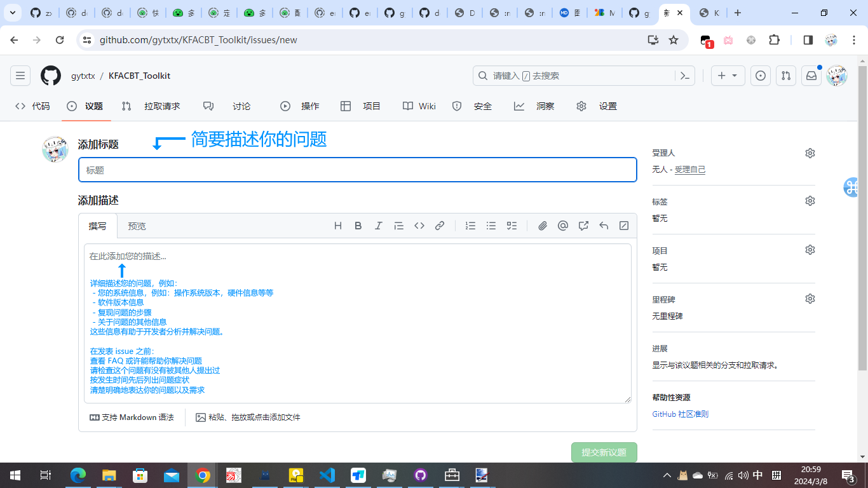Focus the issue description text area

358,323
